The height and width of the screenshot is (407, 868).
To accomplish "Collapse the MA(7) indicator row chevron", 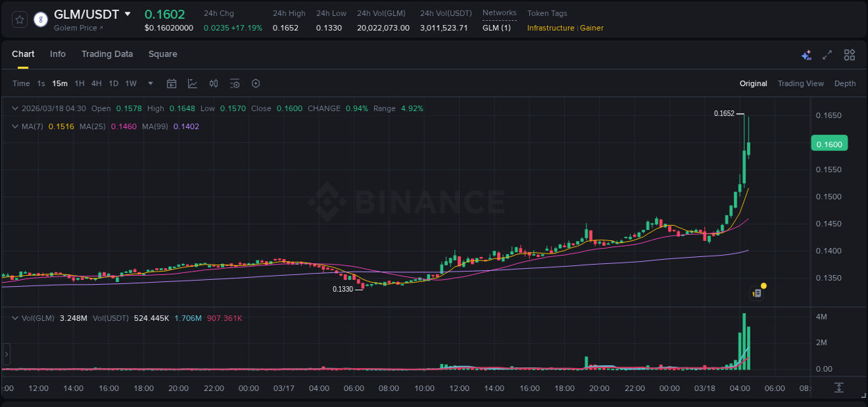I will 15,126.
